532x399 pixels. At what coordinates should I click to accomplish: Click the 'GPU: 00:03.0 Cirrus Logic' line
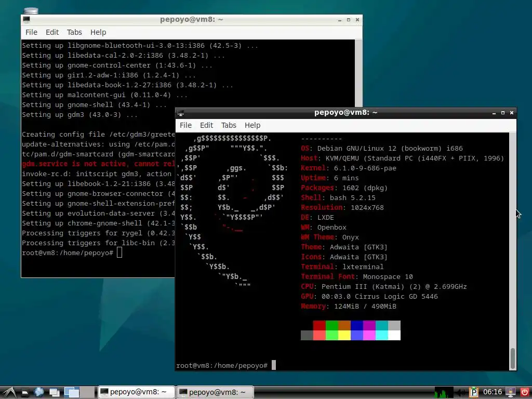tap(369, 297)
